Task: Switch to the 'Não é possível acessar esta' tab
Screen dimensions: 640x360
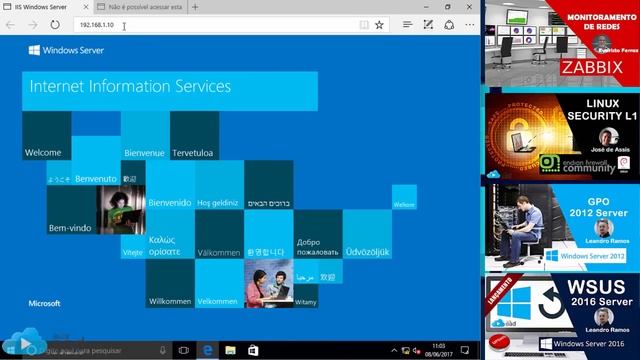Action: 140,7
